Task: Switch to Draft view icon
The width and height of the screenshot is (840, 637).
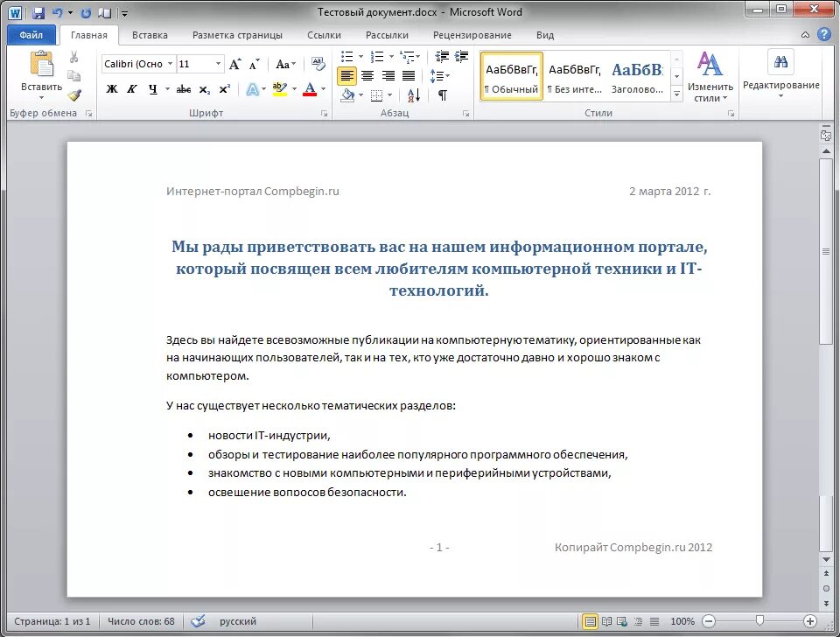Action: tap(654, 621)
